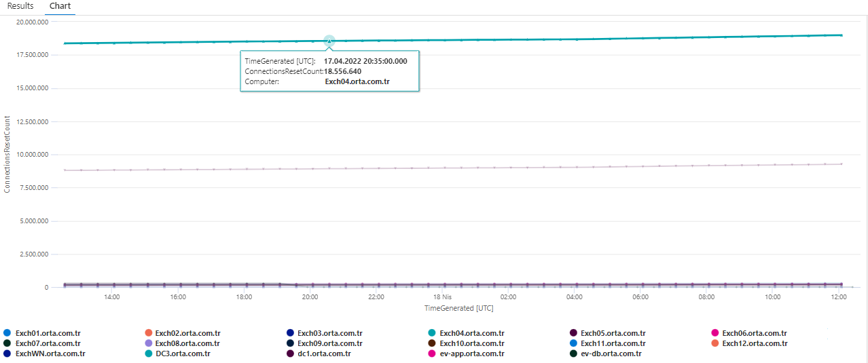Toggle Exch02.orta.com.tr legend color dot
Viewport: 868px width, 363px height.
click(149, 333)
